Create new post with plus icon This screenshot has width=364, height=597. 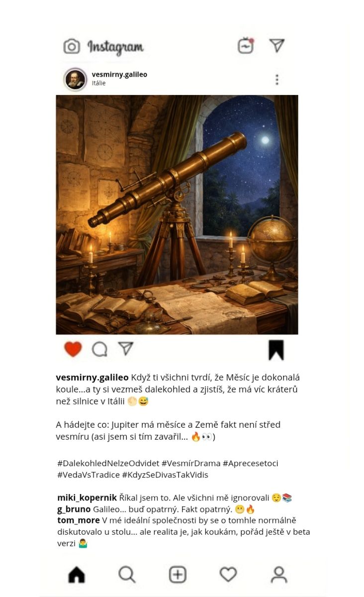coord(178,575)
